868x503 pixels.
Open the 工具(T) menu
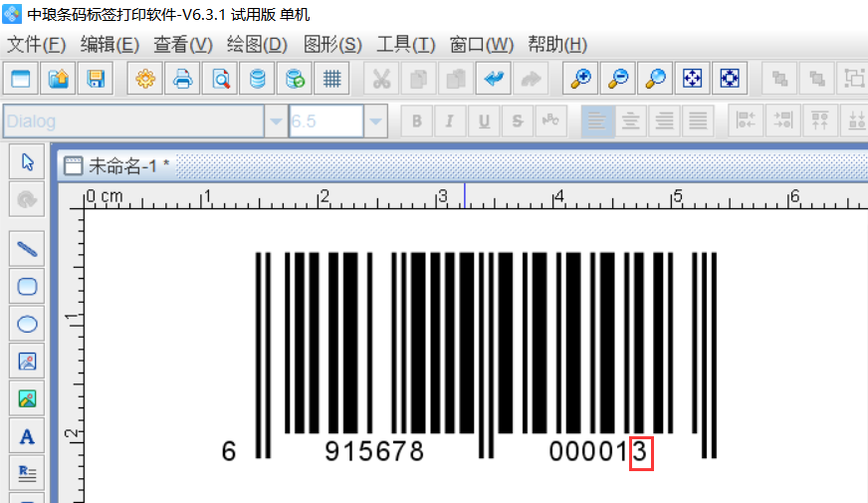406,44
